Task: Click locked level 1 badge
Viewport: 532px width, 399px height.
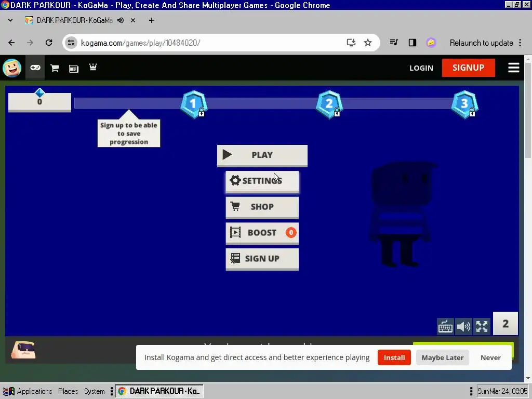Action: [x=194, y=104]
